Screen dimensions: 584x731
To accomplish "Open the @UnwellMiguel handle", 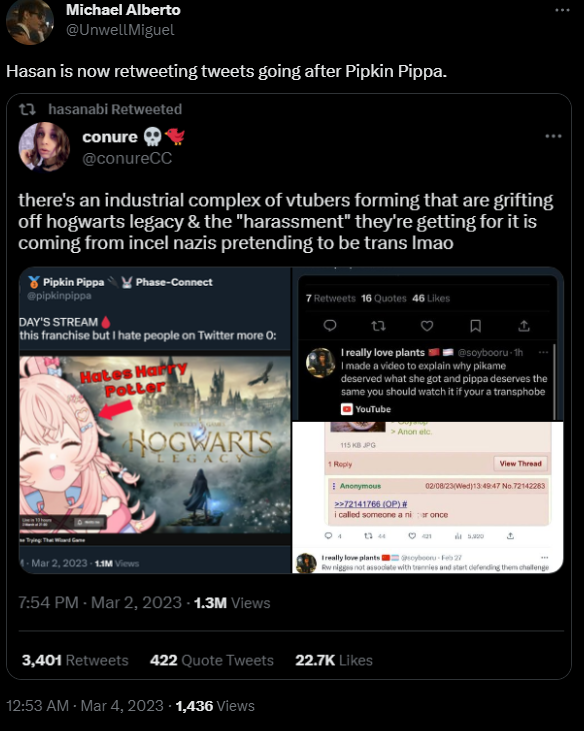I will [120, 30].
